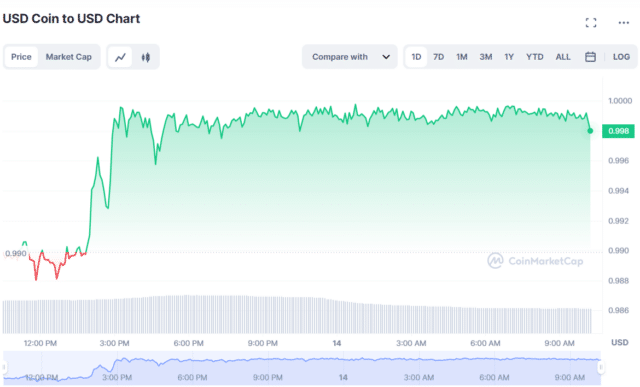Click the 12:00 PM main x-axis label
Image resolution: width=640 pixels, height=387 pixels.
tap(40, 343)
